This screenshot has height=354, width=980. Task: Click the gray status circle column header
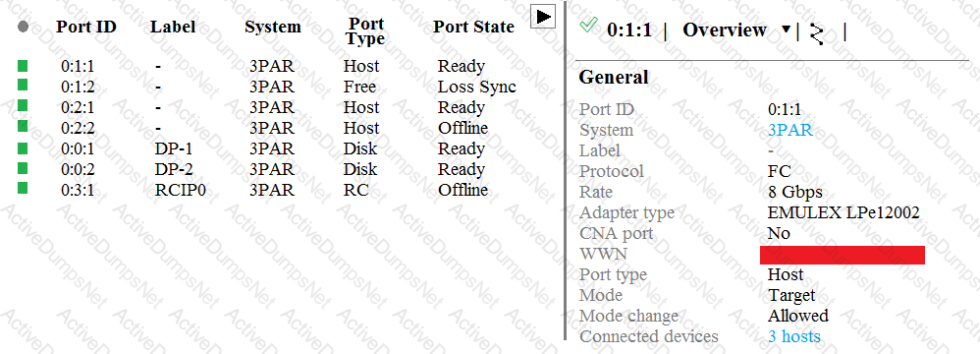click(24, 27)
